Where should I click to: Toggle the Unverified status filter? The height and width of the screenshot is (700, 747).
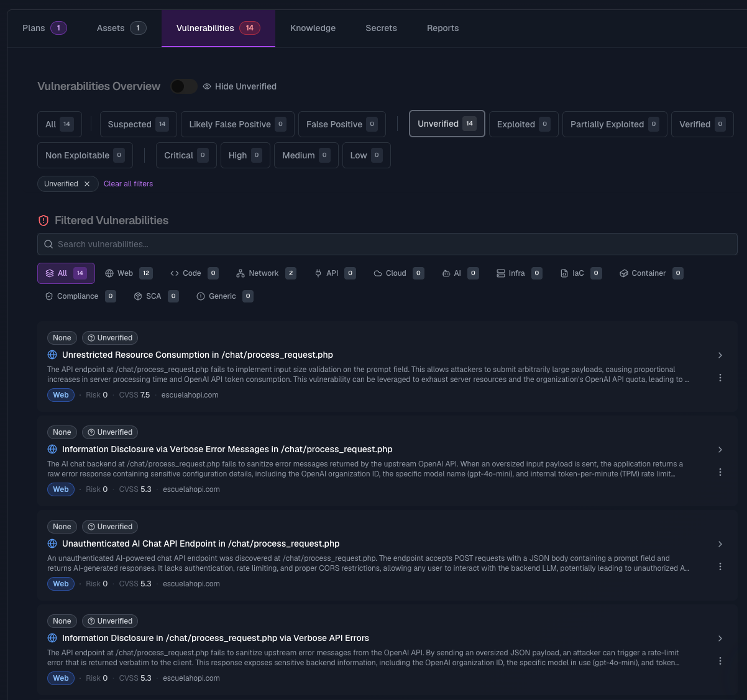pyautogui.click(x=447, y=124)
